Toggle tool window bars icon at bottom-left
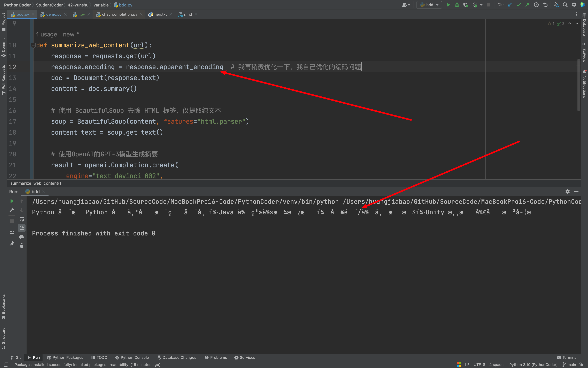 point(6,365)
